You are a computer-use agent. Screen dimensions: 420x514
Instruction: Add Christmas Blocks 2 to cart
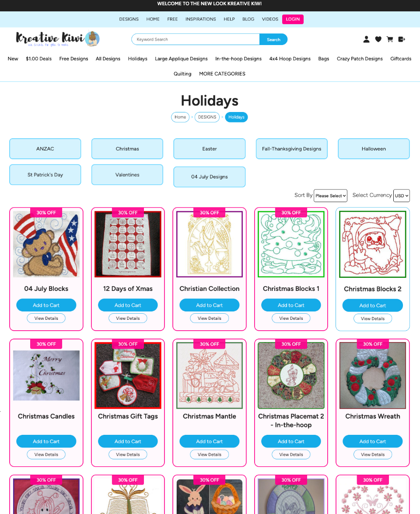372,305
